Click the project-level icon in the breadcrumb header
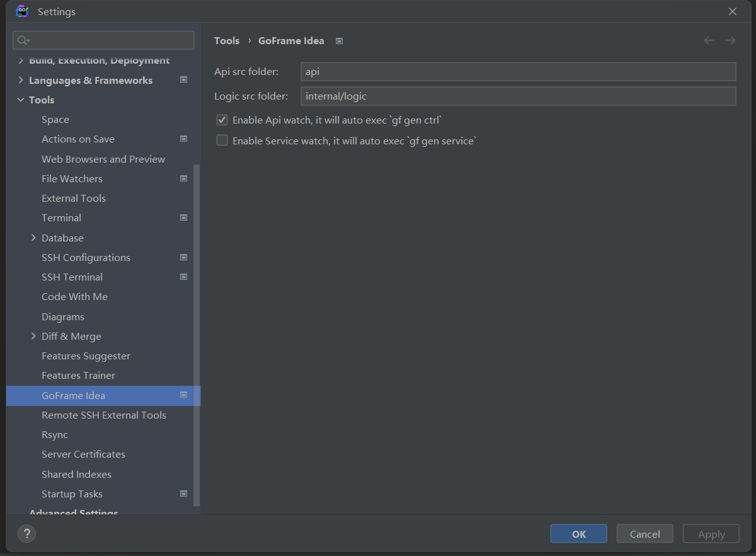This screenshot has height=556, width=756. [x=339, y=41]
